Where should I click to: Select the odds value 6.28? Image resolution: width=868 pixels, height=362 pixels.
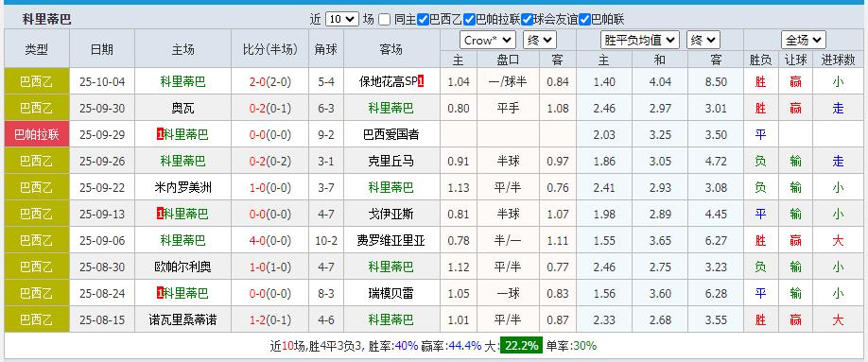[x=715, y=293]
